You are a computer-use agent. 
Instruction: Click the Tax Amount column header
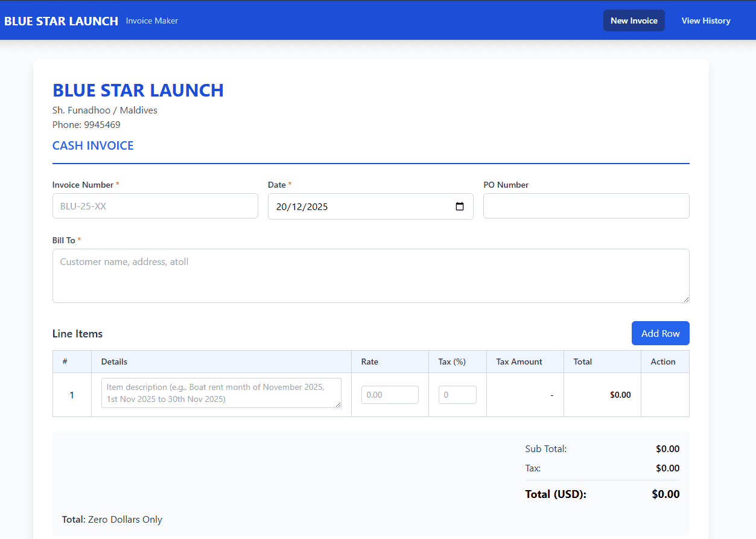pyautogui.click(x=519, y=362)
